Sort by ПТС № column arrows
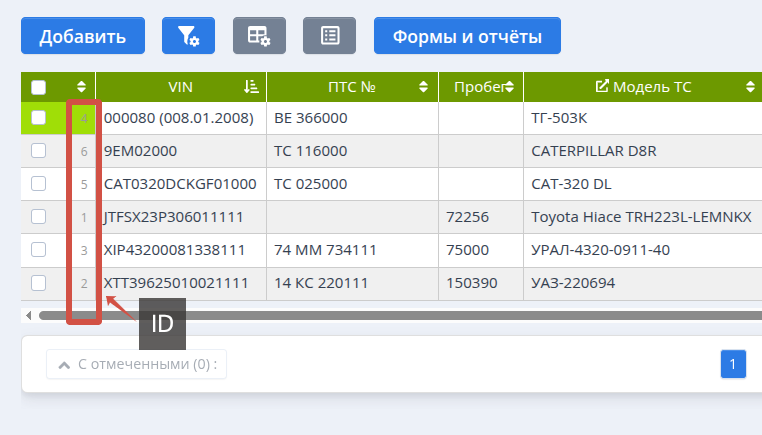 coord(424,87)
